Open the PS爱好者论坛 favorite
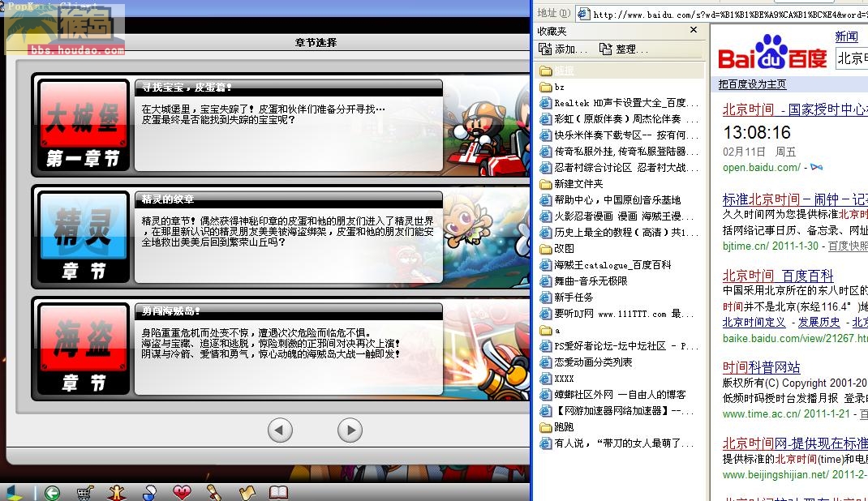 (619, 346)
